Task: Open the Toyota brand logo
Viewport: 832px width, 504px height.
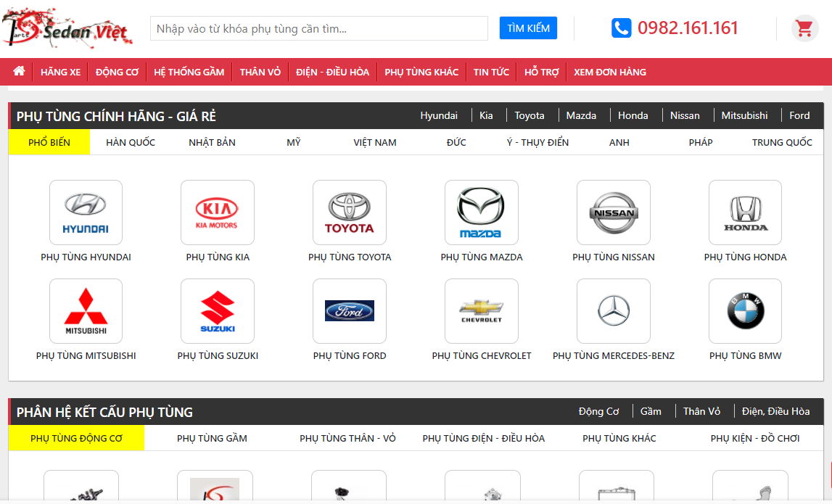Action: pos(350,212)
